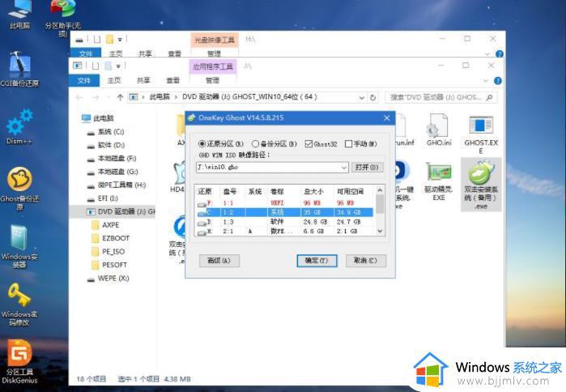Expand the front Explorer ribbon chevron

[486, 80]
